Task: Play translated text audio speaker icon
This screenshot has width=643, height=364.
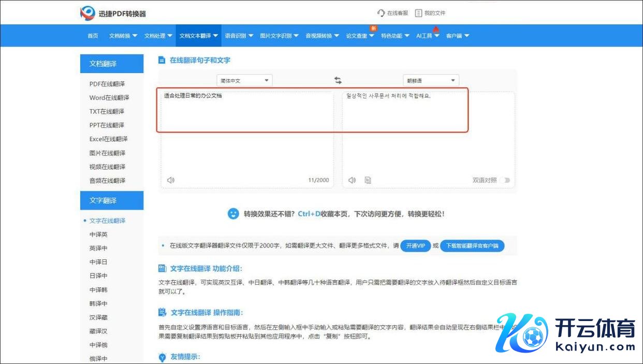Action: click(x=352, y=180)
